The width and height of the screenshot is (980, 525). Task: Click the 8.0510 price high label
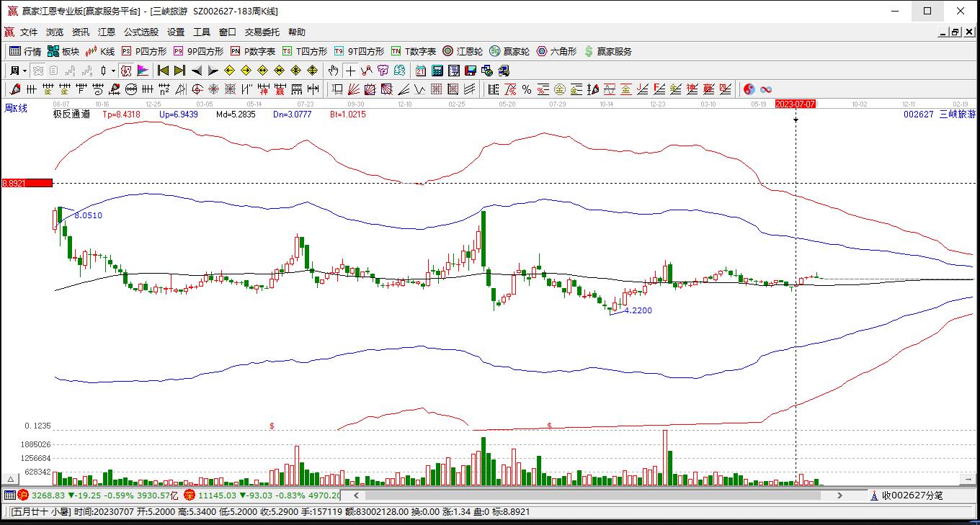pyautogui.click(x=89, y=215)
